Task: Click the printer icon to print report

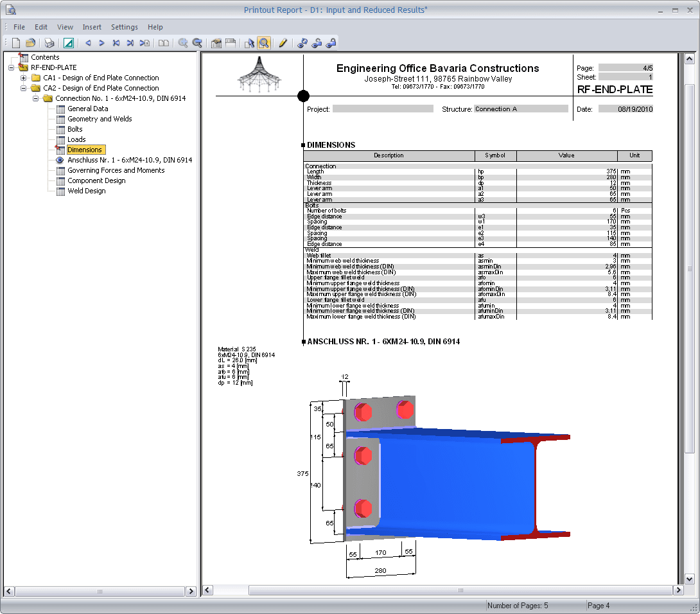Action: point(49,43)
